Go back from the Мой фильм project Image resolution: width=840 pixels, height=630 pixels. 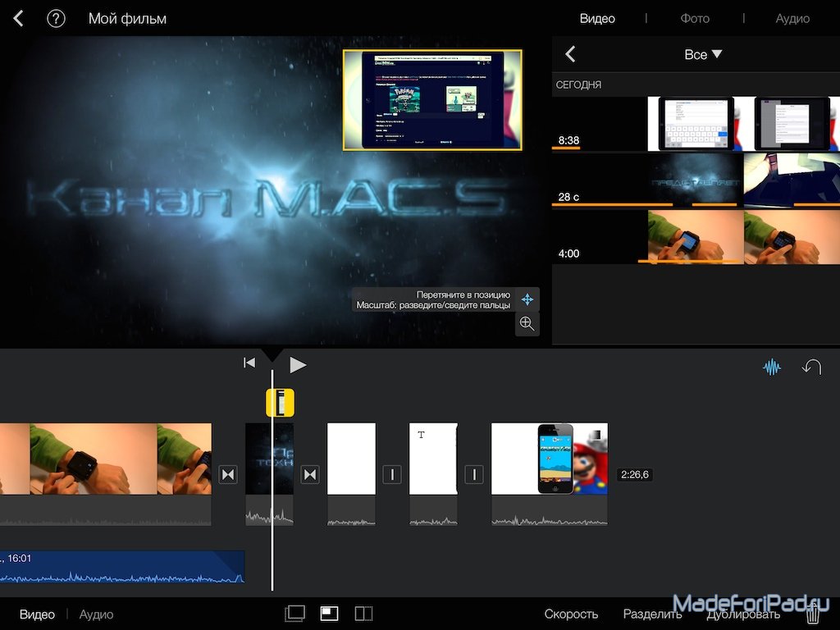point(19,19)
